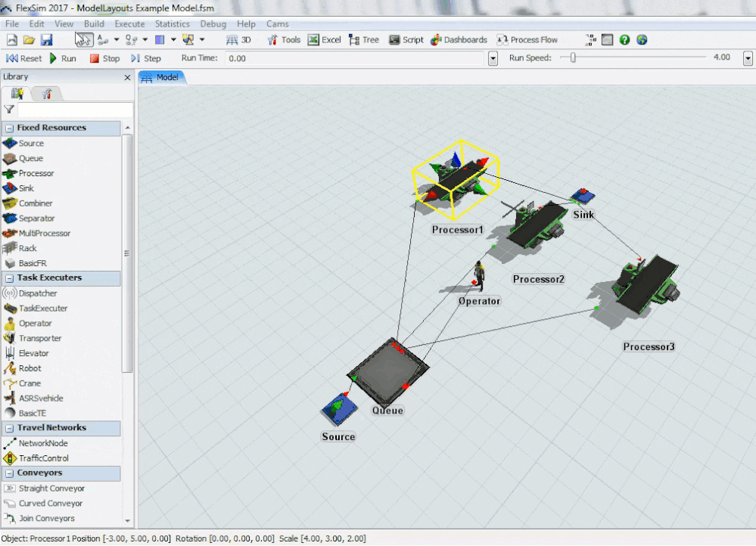This screenshot has height=546, width=756.
Task: Select the new selection rectangle tool
Action: (x=160, y=40)
